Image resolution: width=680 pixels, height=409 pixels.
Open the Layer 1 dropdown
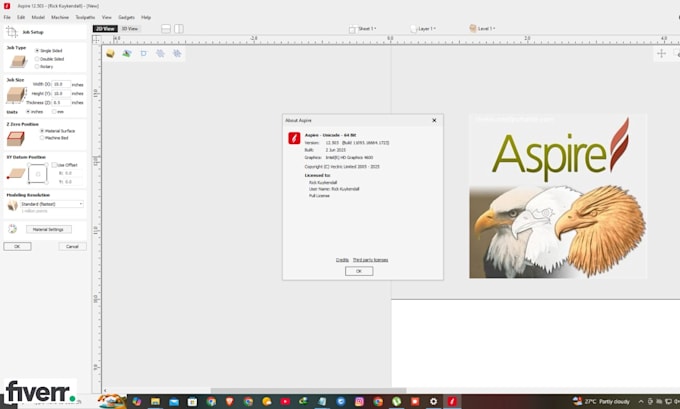coord(423,29)
